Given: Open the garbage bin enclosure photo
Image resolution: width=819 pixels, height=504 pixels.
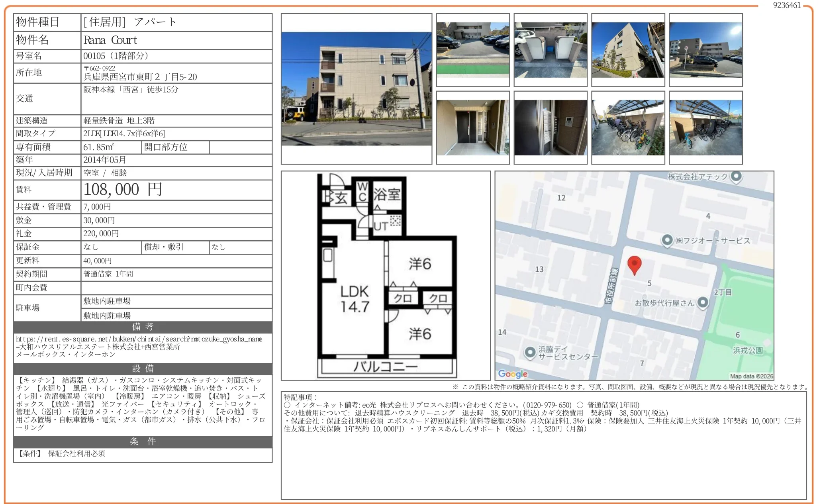Looking at the screenshot, I should tap(550, 50).
